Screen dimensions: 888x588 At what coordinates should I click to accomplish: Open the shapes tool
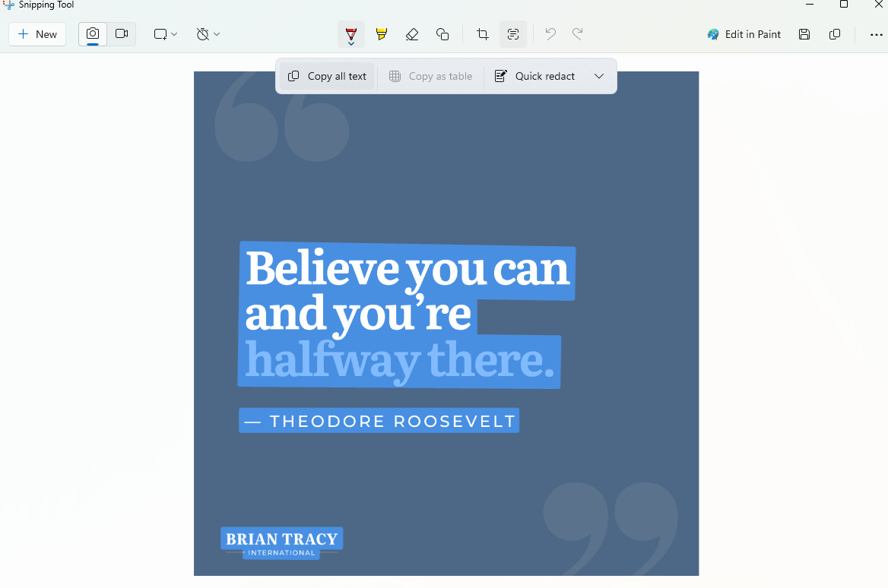pos(442,34)
